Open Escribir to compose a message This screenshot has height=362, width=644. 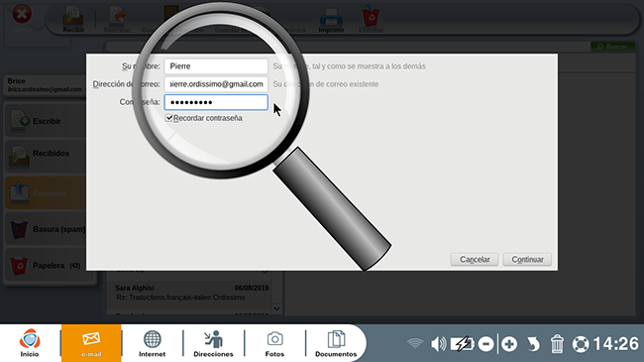pyautogui.click(x=46, y=121)
